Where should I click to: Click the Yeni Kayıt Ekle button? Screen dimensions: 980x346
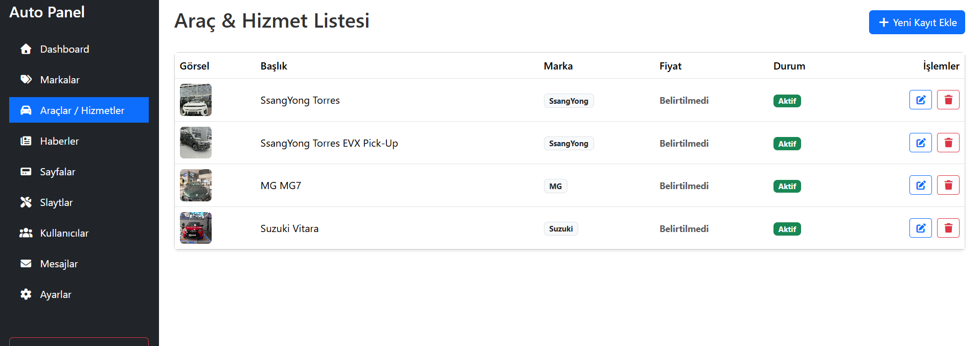(x=917, y=22)
